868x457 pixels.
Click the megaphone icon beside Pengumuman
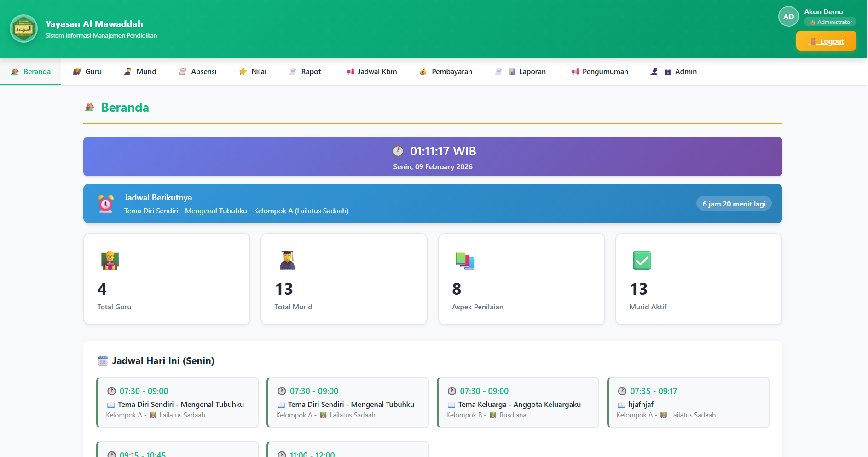(575, 72)
